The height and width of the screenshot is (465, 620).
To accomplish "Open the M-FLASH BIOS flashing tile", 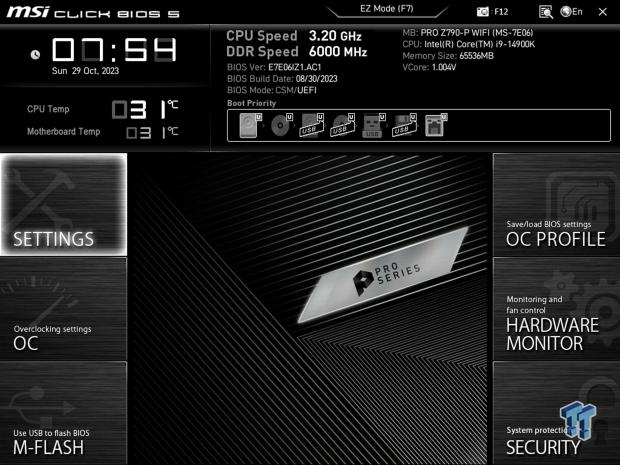I will point(64,413).
